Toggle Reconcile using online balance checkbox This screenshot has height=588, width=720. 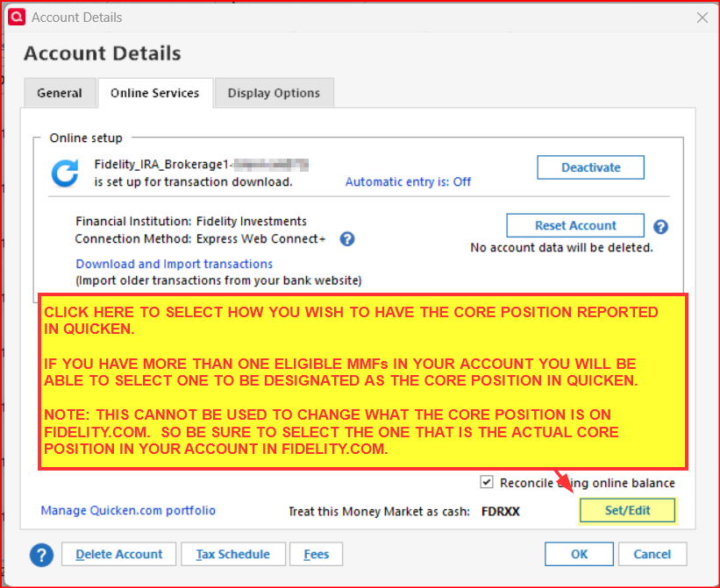click(487, 482)
